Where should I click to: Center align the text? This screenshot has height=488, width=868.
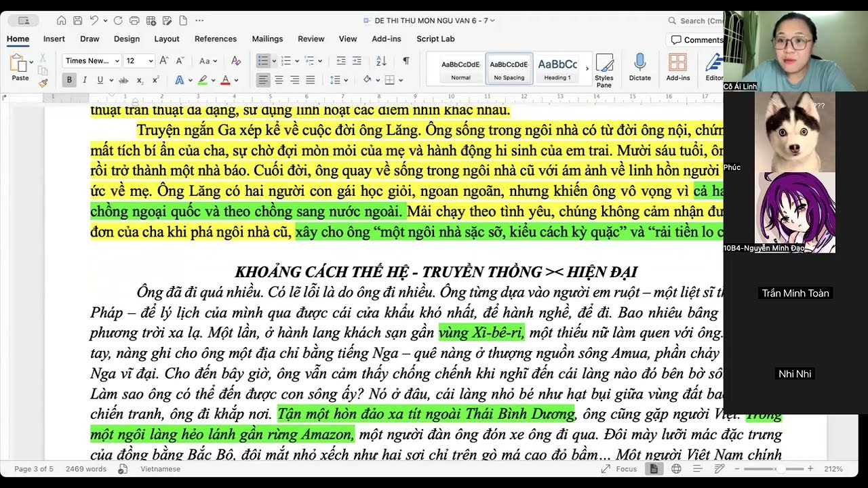pos(279,80)
